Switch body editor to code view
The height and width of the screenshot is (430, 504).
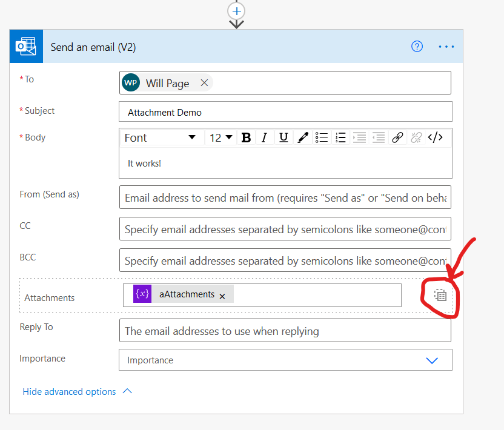[435, 137]
